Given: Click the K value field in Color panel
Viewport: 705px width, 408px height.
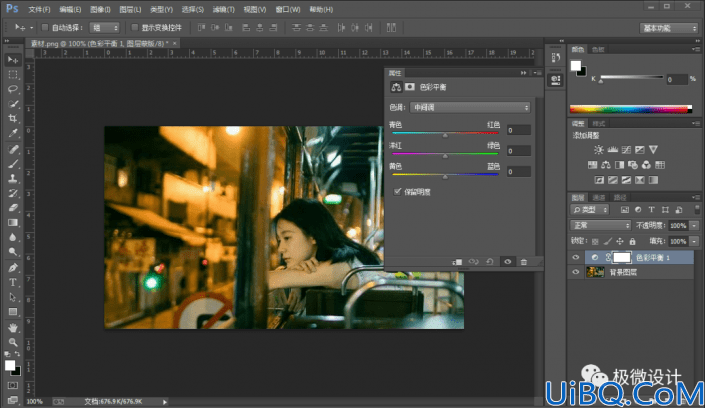Looking at the screenshot, I should coord(676,79).
